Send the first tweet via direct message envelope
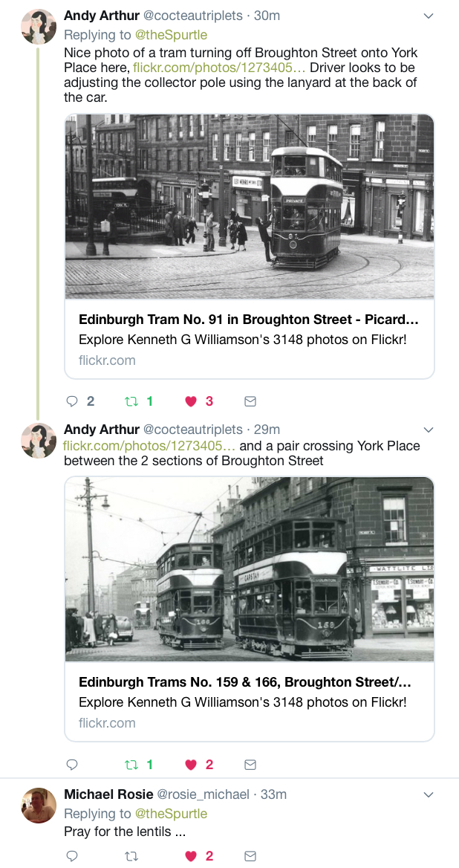The width and height of the screenshot is (459, 868). click(x=250, y=401)
